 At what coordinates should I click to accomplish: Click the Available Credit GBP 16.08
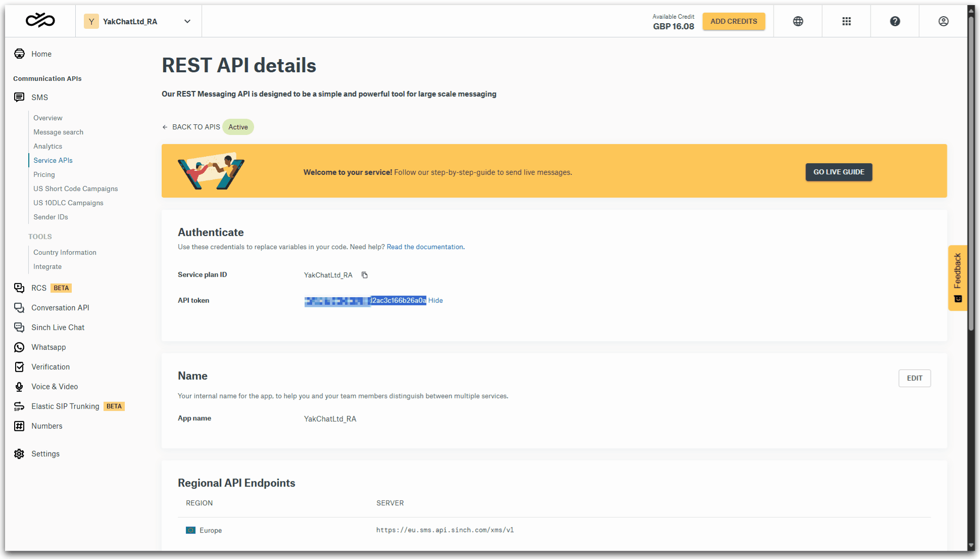click(x=673, y=22)
